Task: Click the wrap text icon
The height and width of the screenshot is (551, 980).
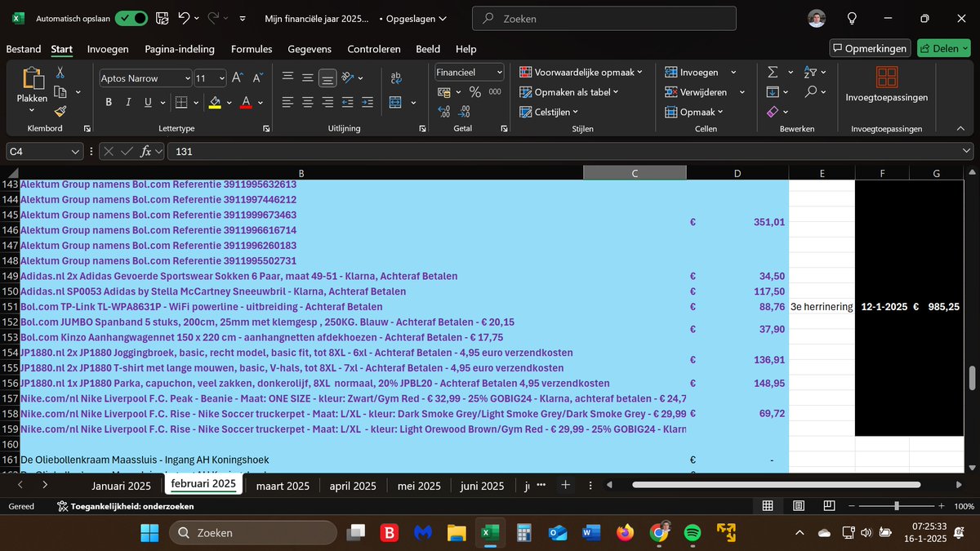Action: coord(396,78)
